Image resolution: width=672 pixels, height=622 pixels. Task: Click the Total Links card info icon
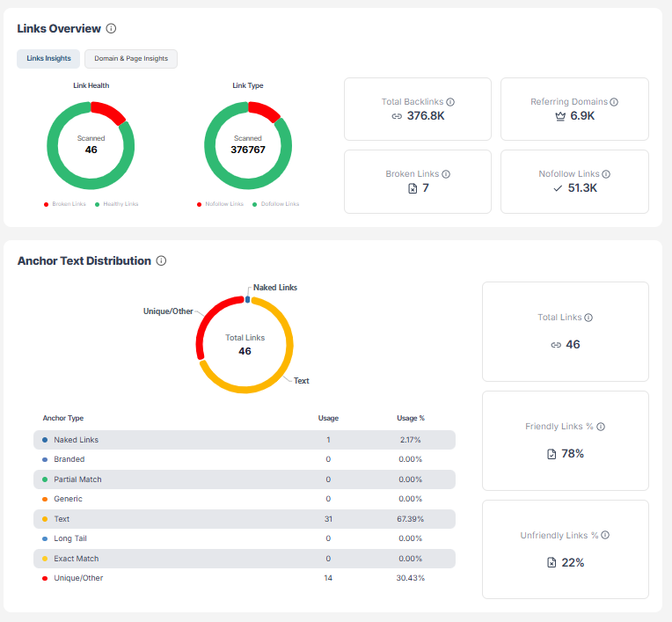[588, 318]
